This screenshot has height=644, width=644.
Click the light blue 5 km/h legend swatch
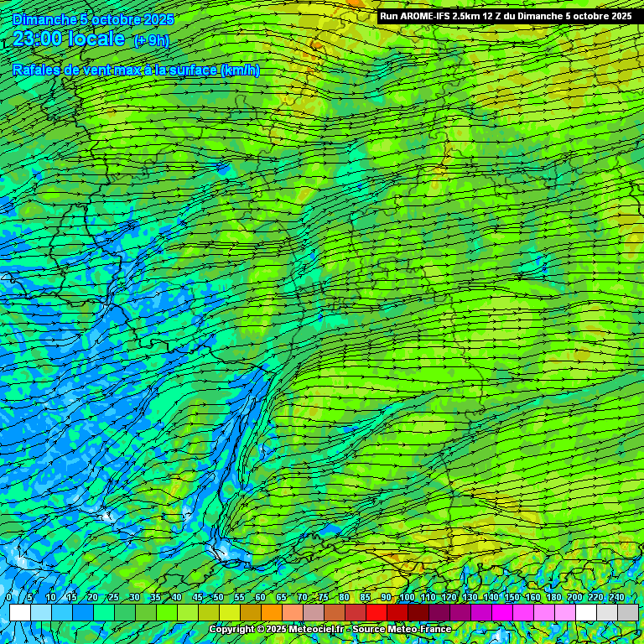(40, 613)
